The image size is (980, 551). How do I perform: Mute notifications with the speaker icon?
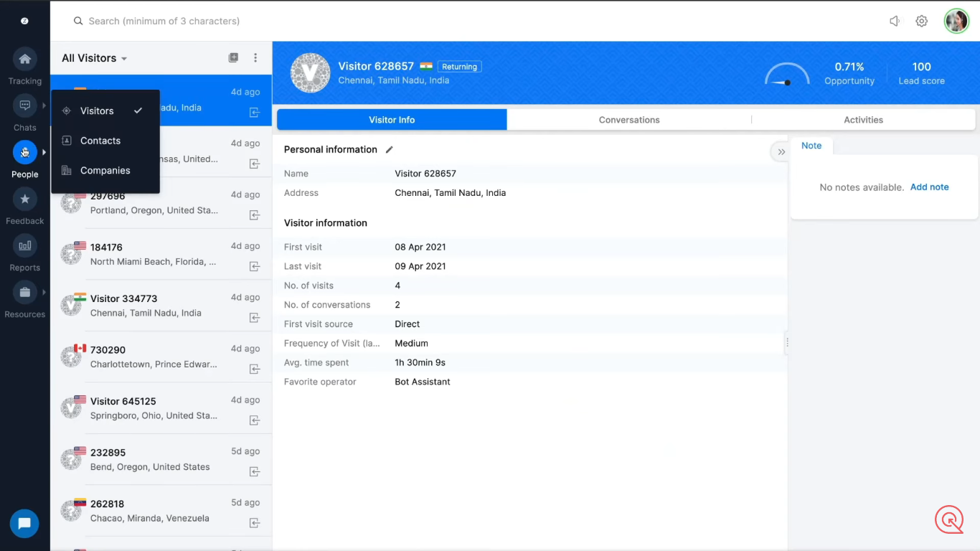coord(895,21)
